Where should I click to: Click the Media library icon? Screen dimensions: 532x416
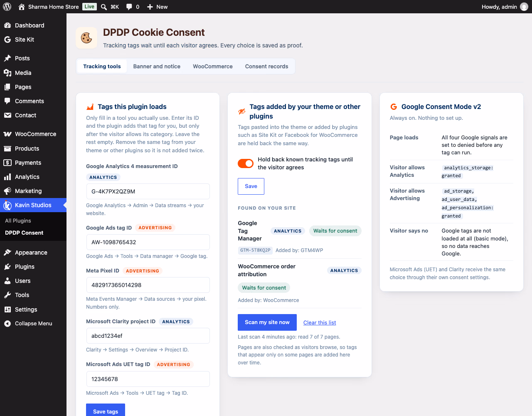click(7, 73)
